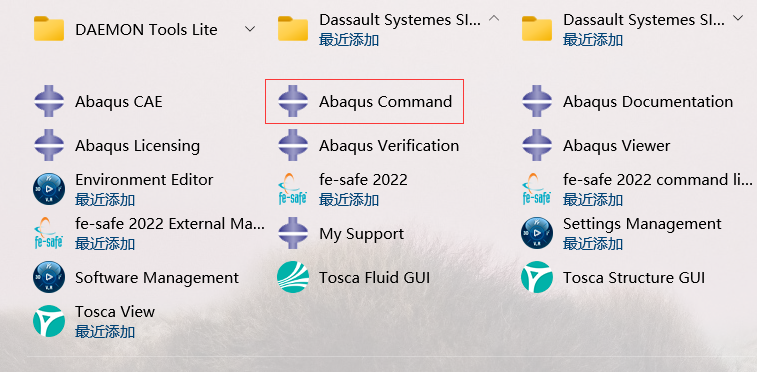
Task: Click the Abaqus Viewer icon
Action: click(537, 145)
